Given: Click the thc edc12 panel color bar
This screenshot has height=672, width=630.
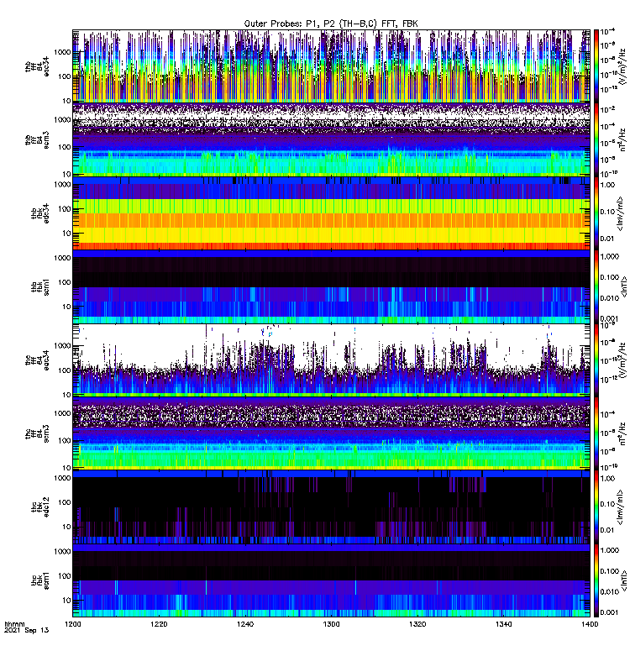Looking at the screenshot, I should point(596,507).
